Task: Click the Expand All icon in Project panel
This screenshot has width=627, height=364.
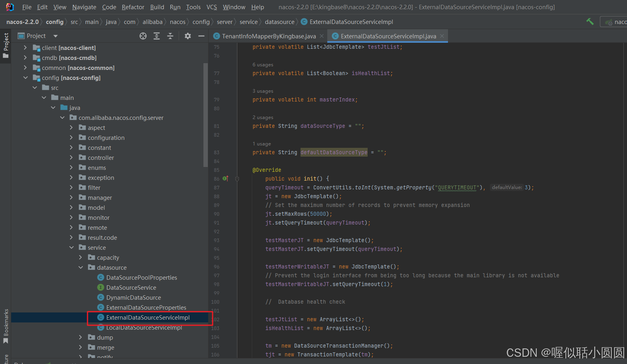Action: [x=157, y=36]
